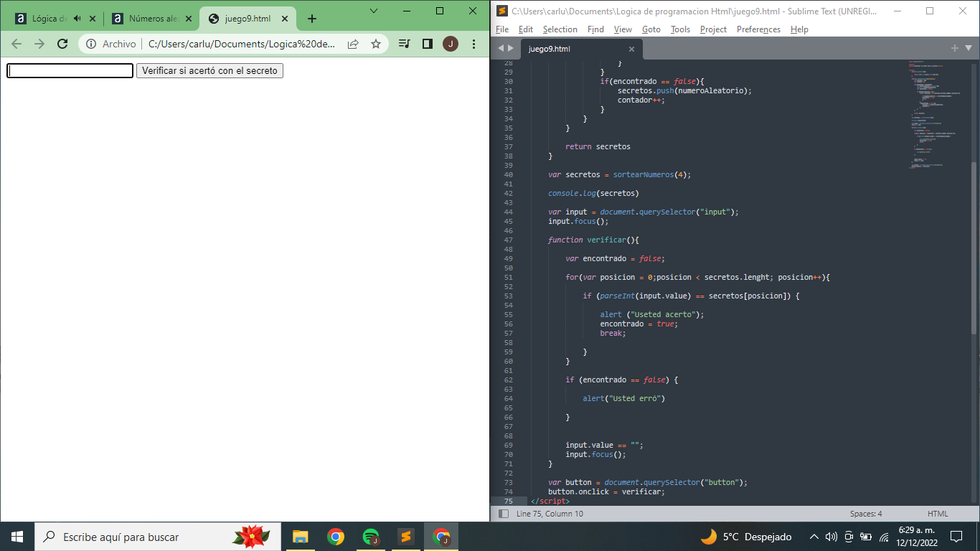
Task: Toggle Chrome side panel icon
Action: coord(428,44)
